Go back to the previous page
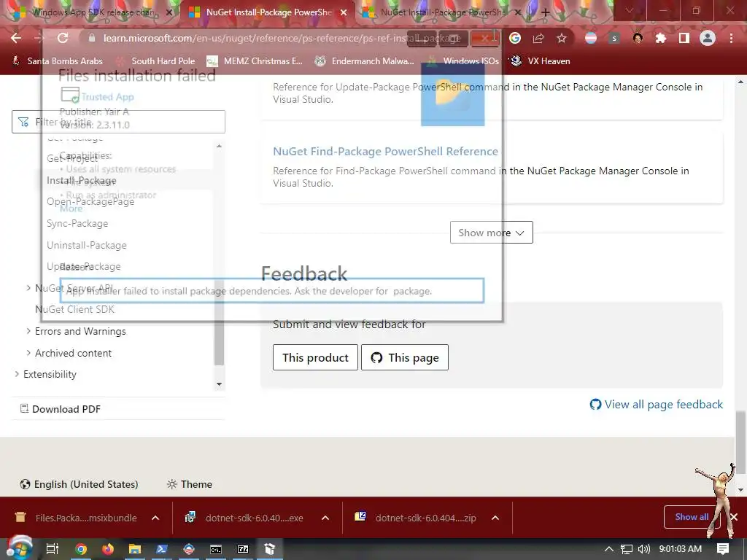Screen dimensions: 747x560 (x=16, y=38)
